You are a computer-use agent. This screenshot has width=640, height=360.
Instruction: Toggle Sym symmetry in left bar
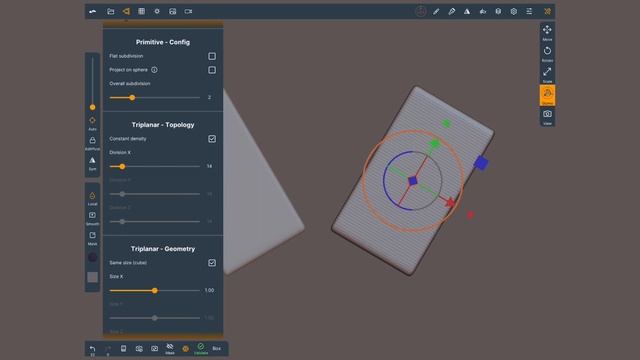[93, 163]
